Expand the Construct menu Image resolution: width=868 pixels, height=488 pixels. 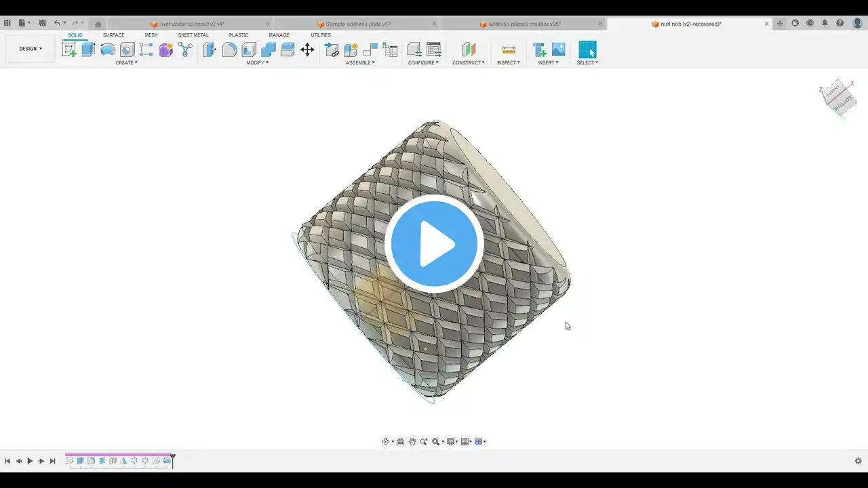click(469, 62)
